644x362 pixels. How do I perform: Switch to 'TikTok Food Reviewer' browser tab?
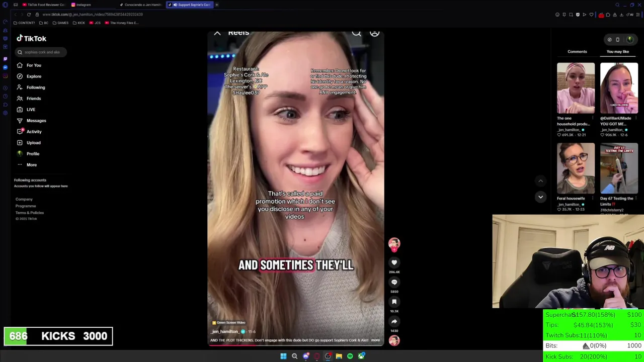[x=43, y=5]
